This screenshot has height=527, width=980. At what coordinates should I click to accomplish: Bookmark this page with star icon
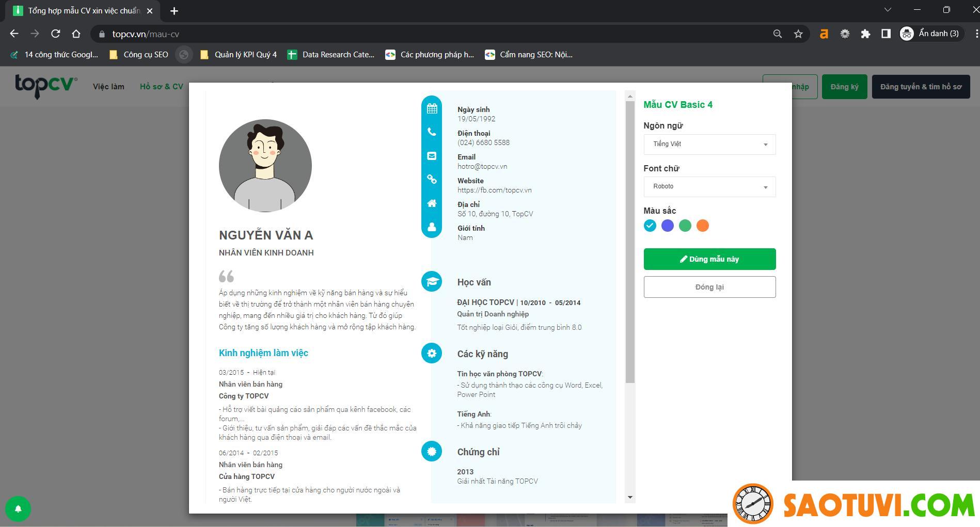[798, 34]
